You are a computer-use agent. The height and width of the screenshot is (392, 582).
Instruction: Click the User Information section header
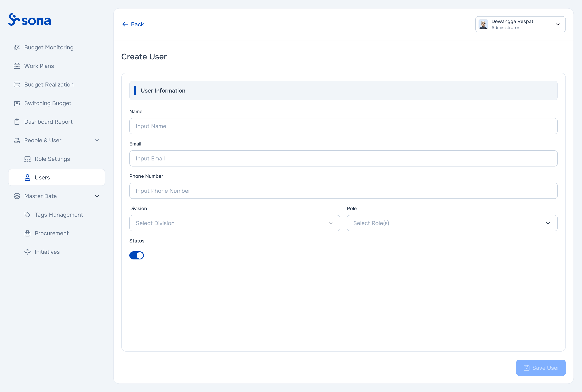tap(343, 91)
